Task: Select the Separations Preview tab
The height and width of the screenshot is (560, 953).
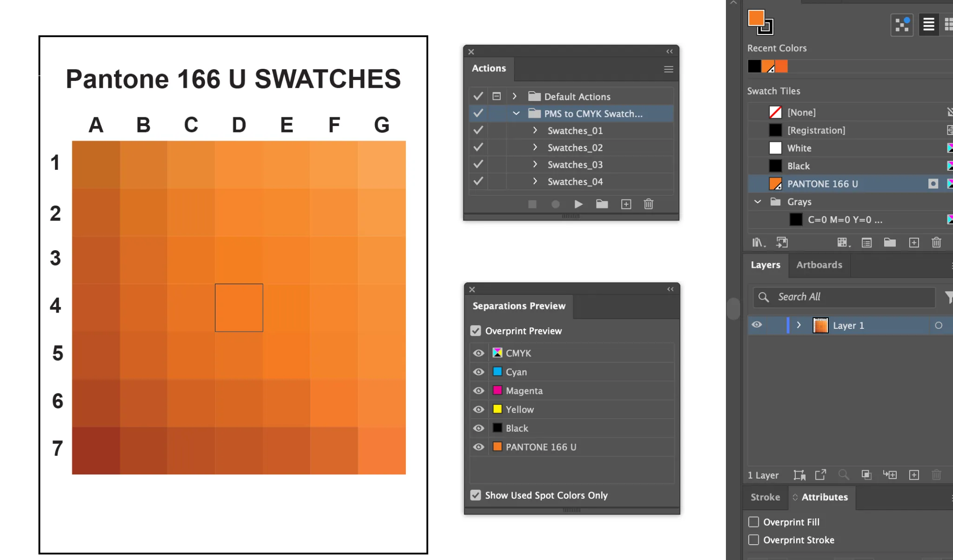Action: tap(519, 306)
